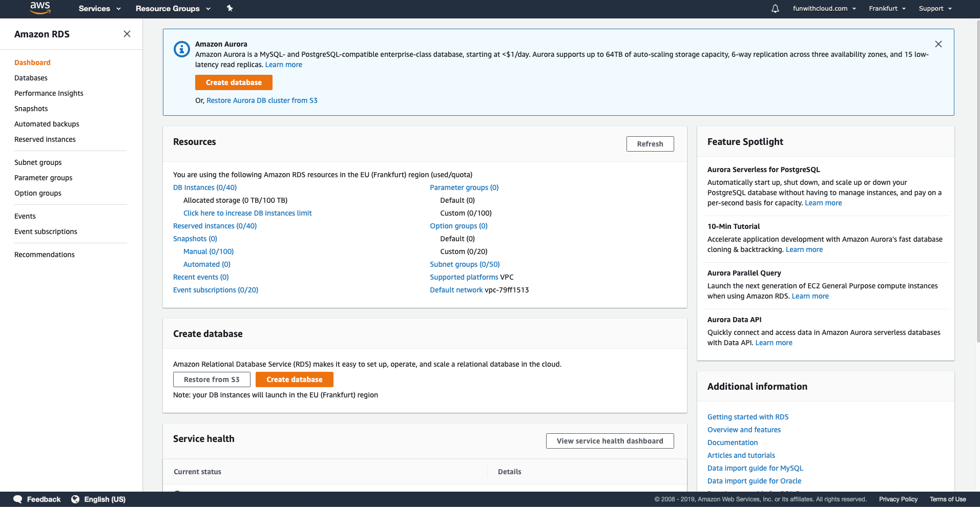Open Documentation link
The height and width of the screenshot is (507, 980).
pos(733,442)
